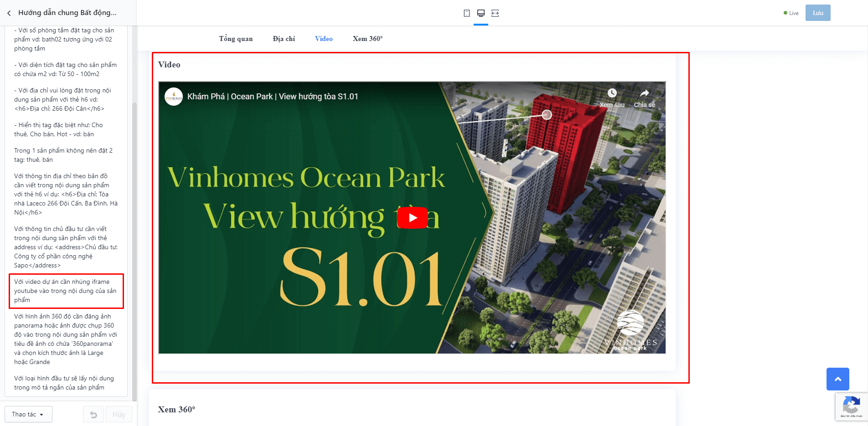Screen dimensions: 868x426
Task: Click the Video section heading
Action: (169, 65)
